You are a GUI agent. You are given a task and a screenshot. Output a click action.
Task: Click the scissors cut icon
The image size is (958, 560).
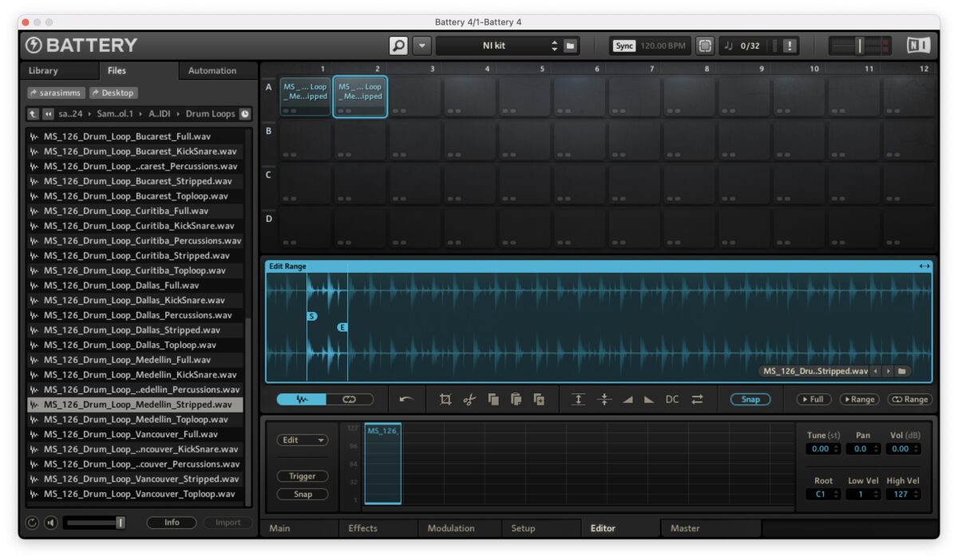click(469, 400)
